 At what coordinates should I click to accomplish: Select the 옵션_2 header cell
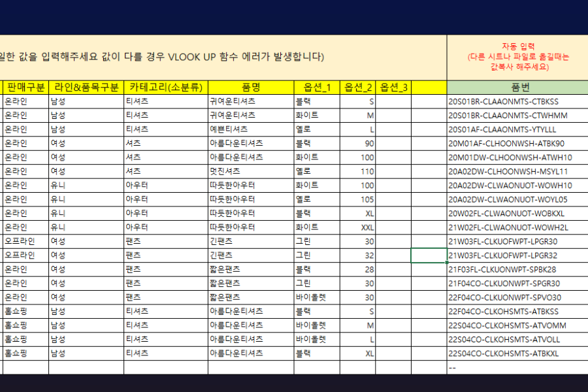(358, 88)
